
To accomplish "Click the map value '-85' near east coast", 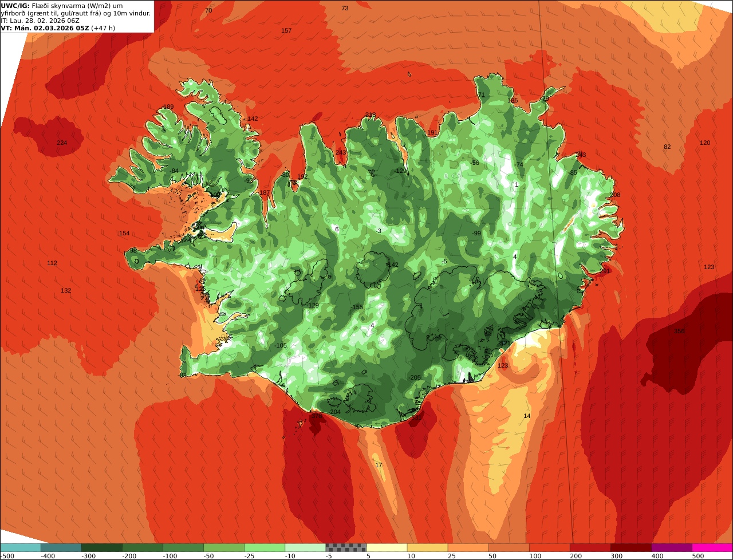I will 573,173.
